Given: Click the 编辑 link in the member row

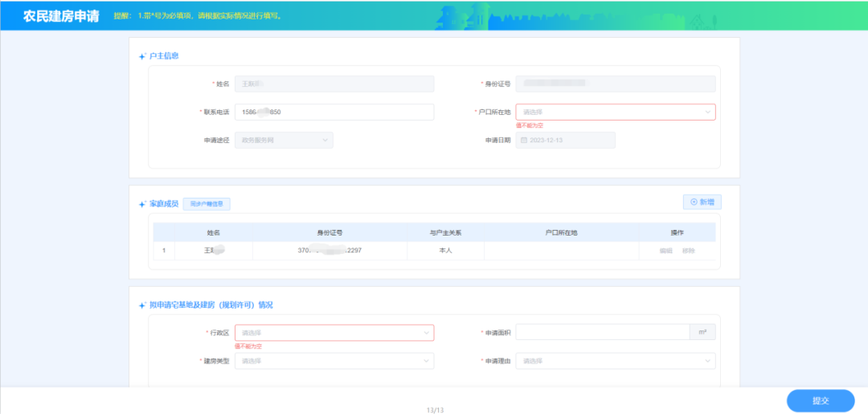Looking at the screenshot, I should (x=665, y=251).
